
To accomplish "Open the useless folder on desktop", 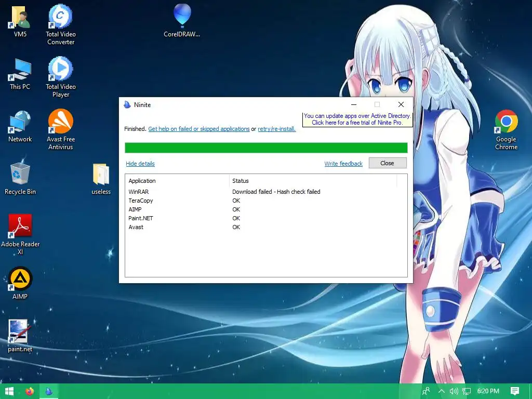I will click(101, 179).
